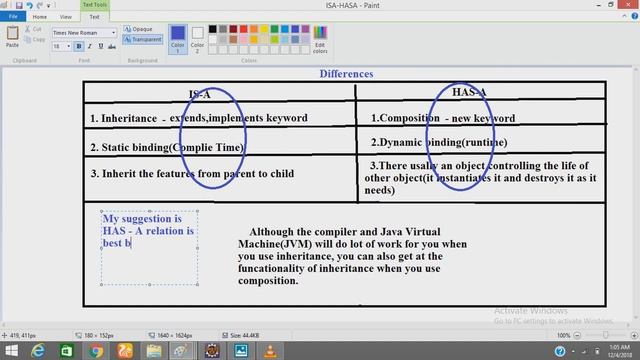The image size is (640, 360).
Task: Click the '100%' zoom level in status bar
Action: coord(563,336)
